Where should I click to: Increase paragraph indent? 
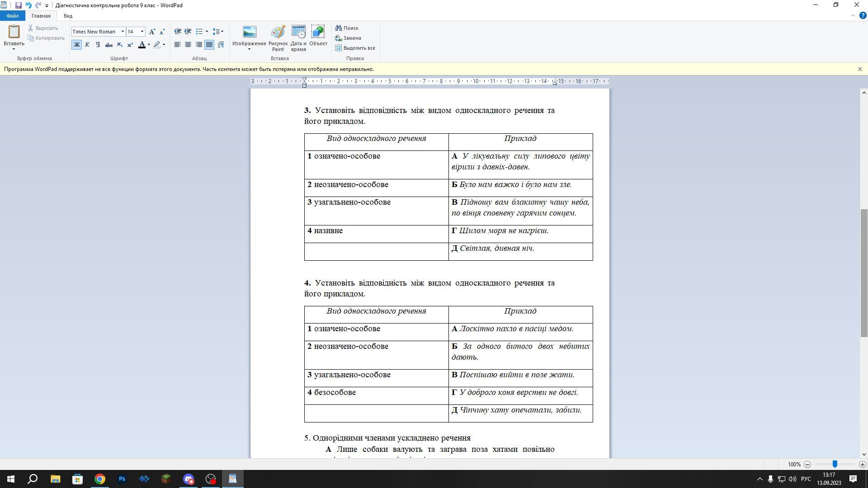(188, 32)
